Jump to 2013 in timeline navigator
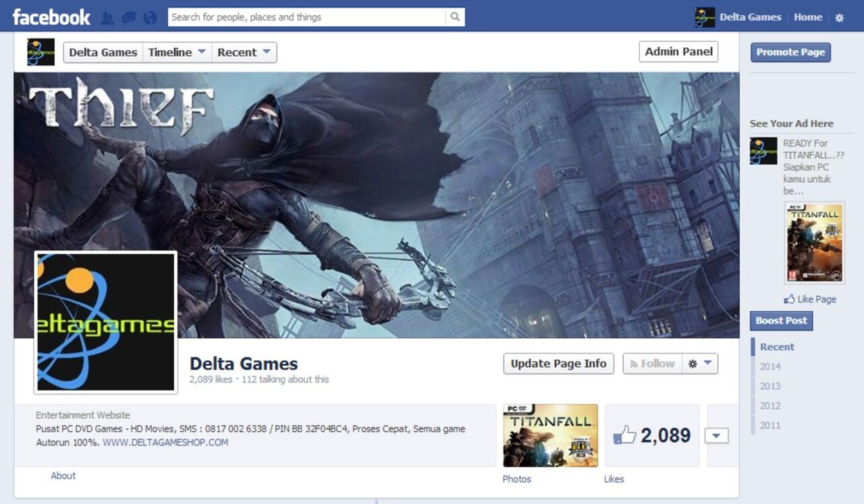Image resolution: width=864 pixels, height=504 pixels. coord(770,386)
